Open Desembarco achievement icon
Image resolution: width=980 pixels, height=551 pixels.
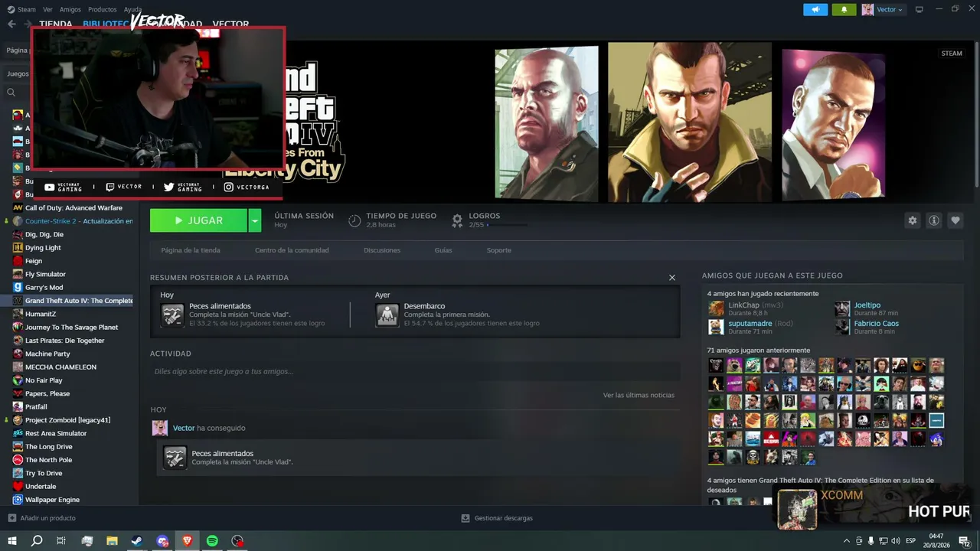tap(387, 315)
